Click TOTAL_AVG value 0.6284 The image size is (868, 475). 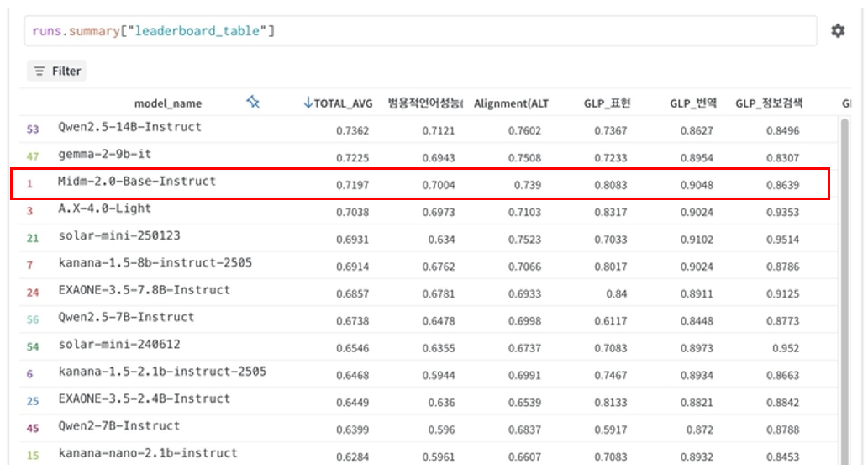point(352,457)
